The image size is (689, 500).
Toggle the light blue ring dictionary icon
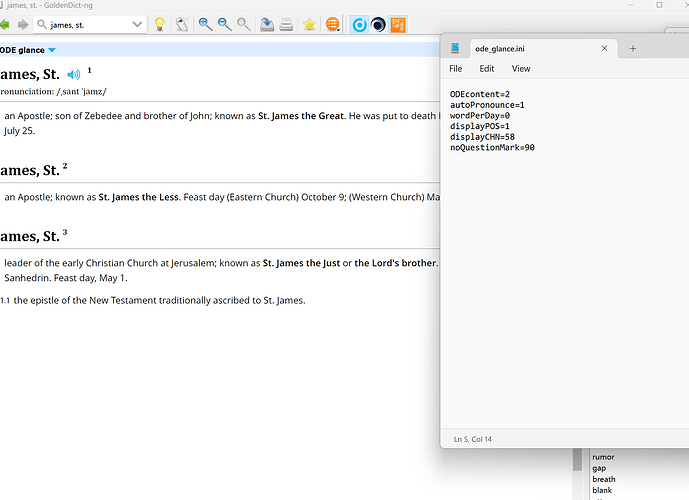coord(359,25)
